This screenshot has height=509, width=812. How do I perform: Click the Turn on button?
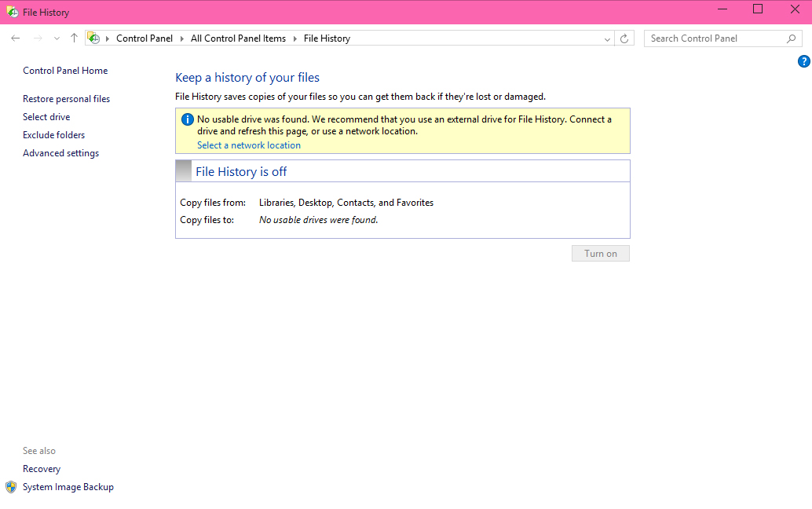click(x=601, y=253)
